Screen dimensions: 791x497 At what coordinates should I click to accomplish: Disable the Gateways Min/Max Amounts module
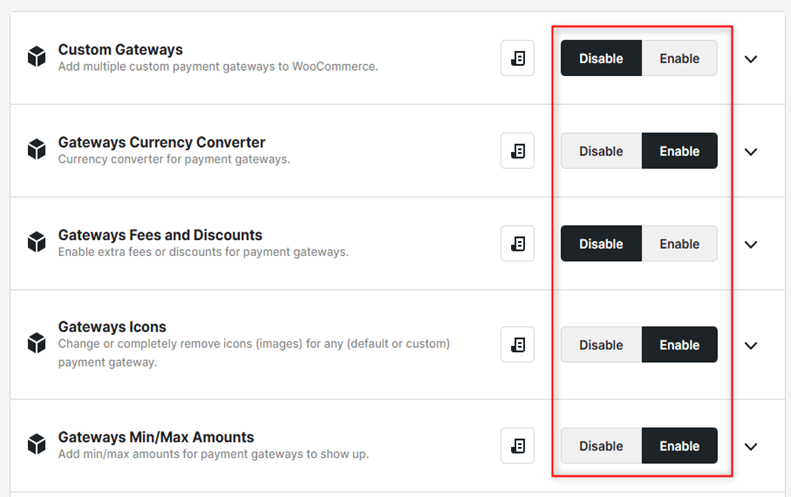(601, 446)
